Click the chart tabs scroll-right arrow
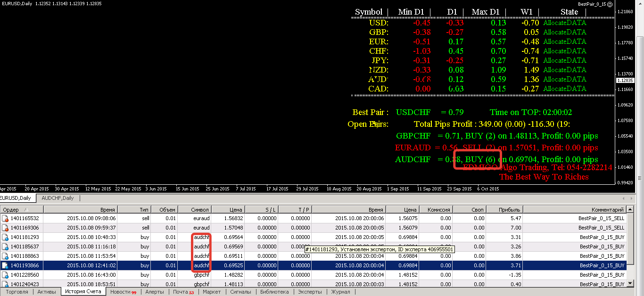This screenshot has width=644, height=296. click(631, 198)
